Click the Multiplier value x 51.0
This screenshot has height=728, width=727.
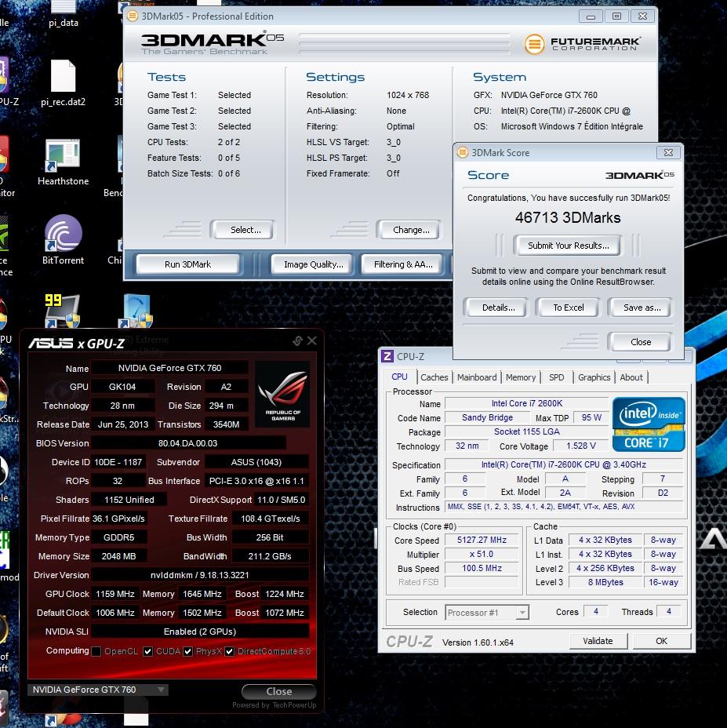pos(482,554)
